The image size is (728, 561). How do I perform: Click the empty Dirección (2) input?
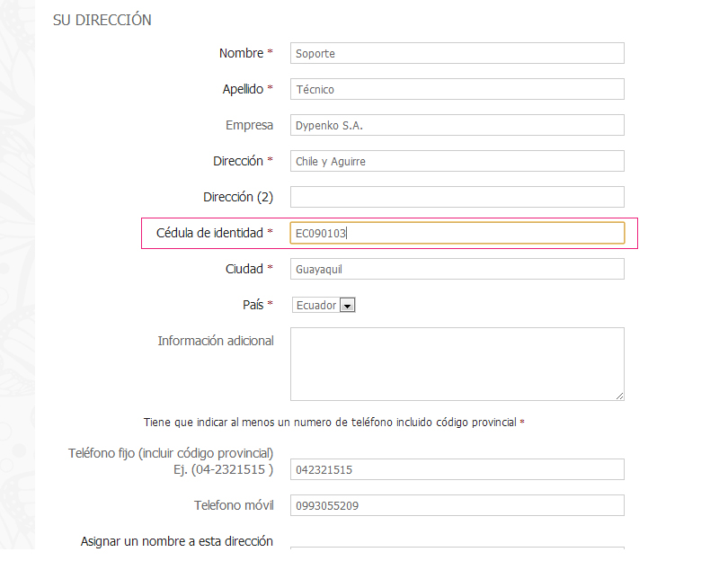tap(457, 197)
